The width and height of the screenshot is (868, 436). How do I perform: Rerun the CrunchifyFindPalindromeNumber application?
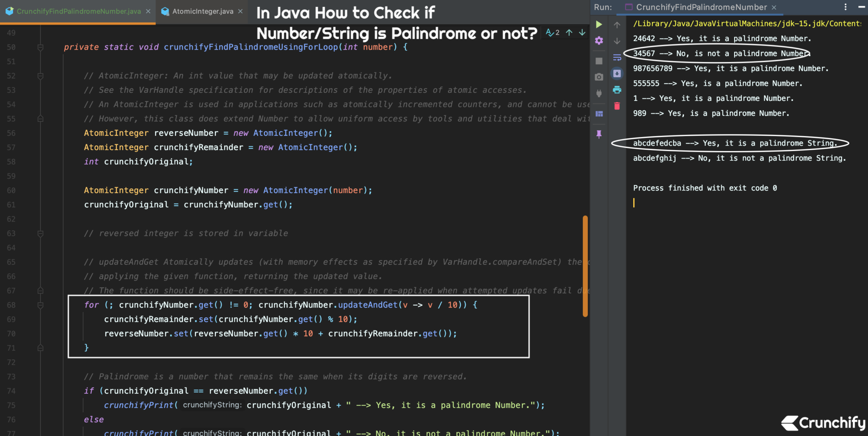pyautogui.click(x=599, y=24)
